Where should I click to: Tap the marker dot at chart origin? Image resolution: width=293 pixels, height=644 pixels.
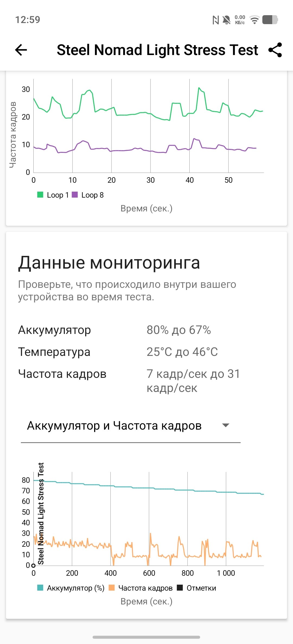(x=33, y=566)
